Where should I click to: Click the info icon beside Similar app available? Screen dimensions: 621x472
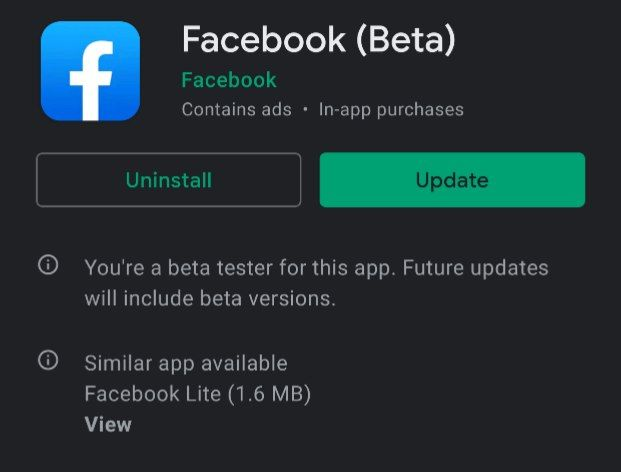click(47, 361)
